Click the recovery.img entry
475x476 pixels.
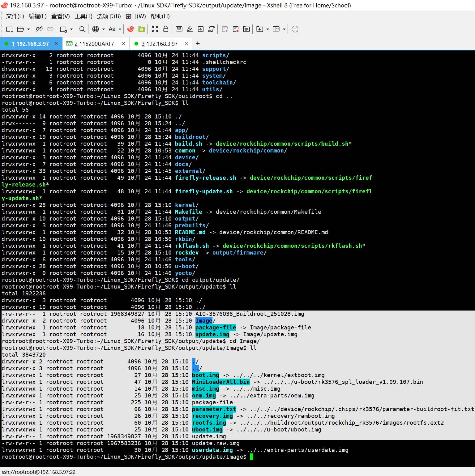point(212,416)
